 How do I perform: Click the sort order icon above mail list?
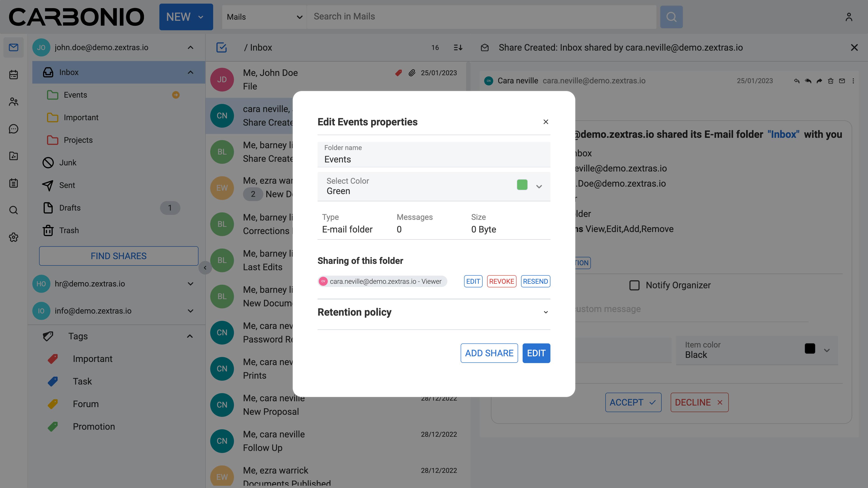pos(458,47)
